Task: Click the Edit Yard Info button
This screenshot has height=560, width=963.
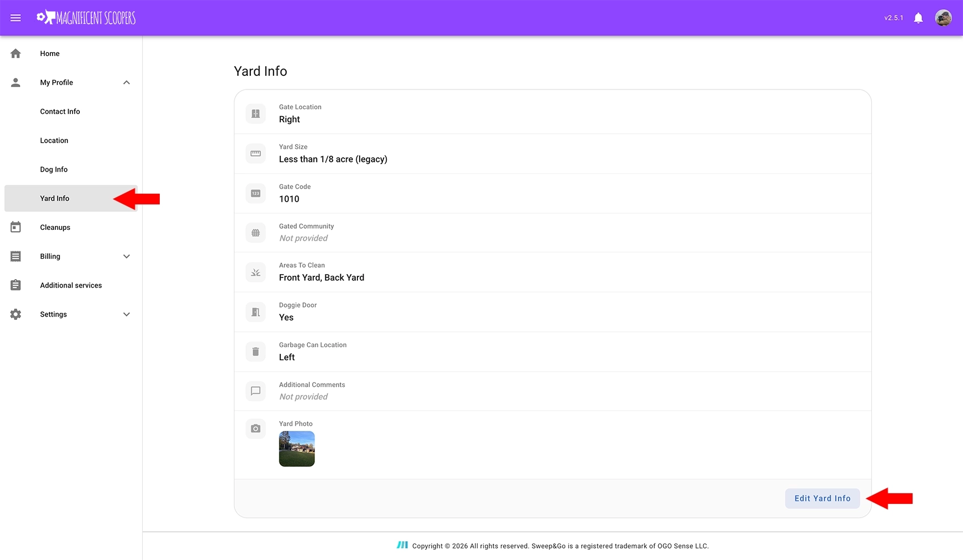Action: [822, 498]
